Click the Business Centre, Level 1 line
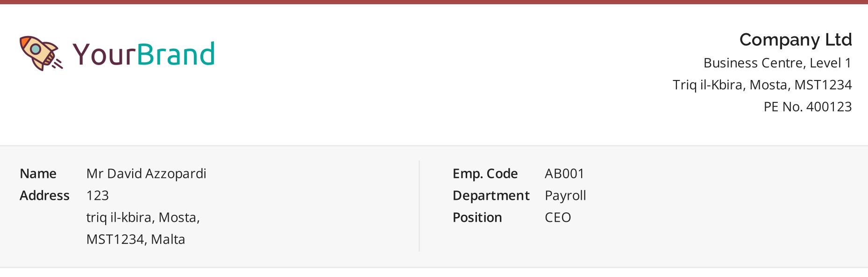This screenshot has height=277, width=868. point(777,63)
